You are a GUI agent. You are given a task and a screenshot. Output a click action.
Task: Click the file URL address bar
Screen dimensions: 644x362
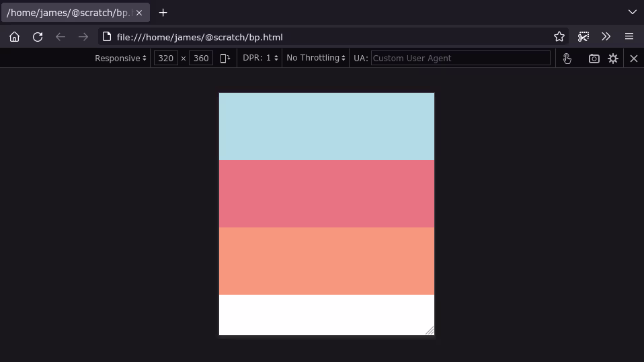[x=333, y=37]
